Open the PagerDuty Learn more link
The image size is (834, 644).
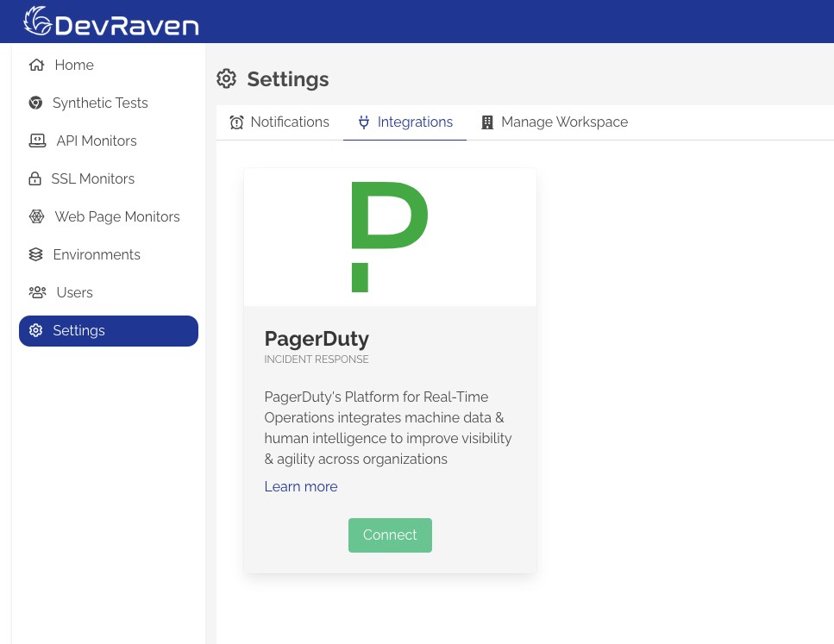(x=300, y=486)
